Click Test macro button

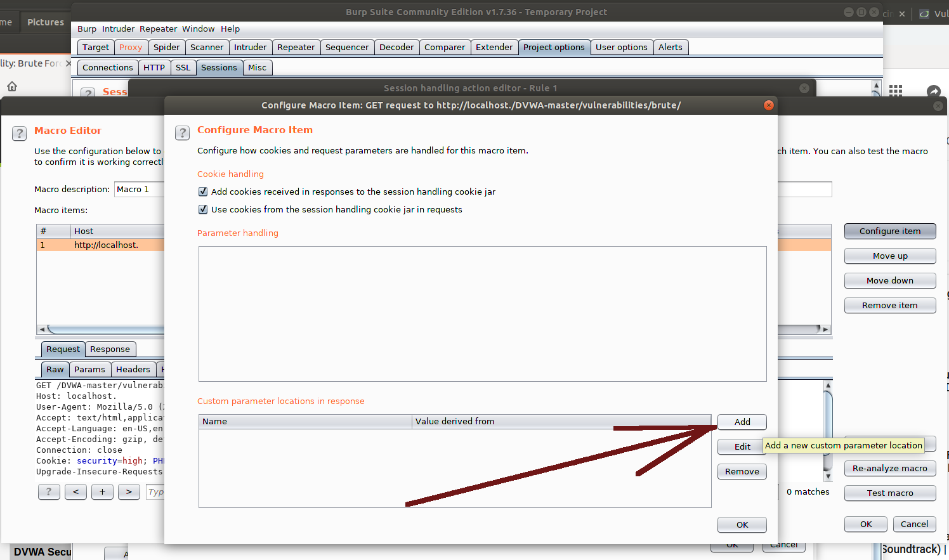click(890, 493)
